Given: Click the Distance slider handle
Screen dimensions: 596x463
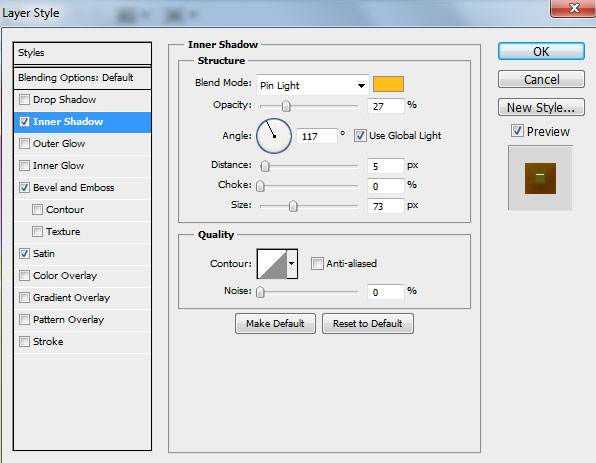Looking at the screenshot, I should point(265,166).
